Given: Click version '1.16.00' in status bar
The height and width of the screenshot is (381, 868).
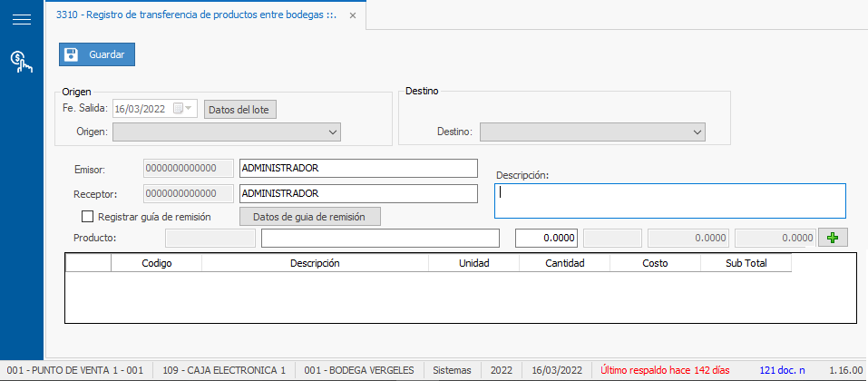Looking at the screenshot, I should 845,370.
